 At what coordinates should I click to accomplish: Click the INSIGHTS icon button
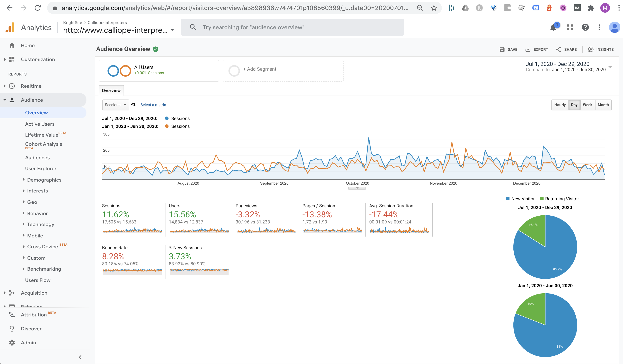(x=591, y=49)
